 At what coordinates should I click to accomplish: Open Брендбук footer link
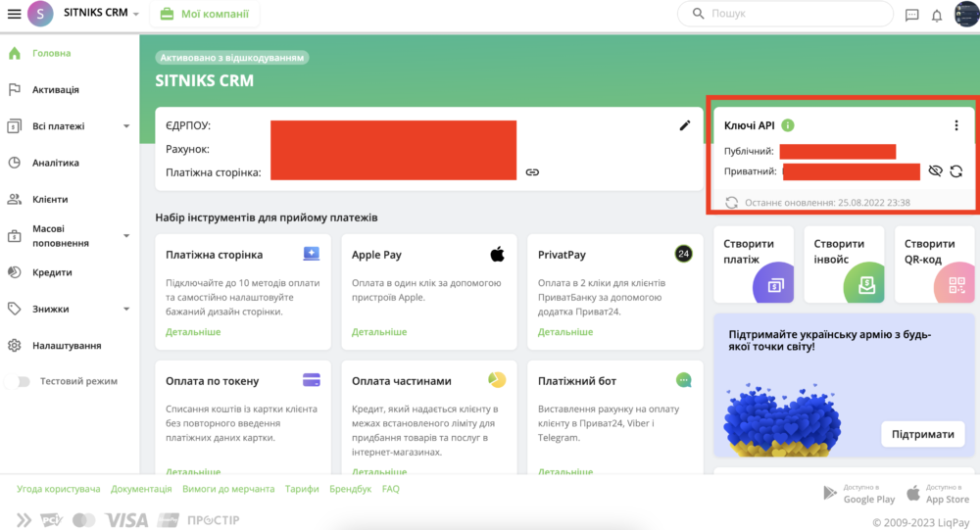[351, 489]
